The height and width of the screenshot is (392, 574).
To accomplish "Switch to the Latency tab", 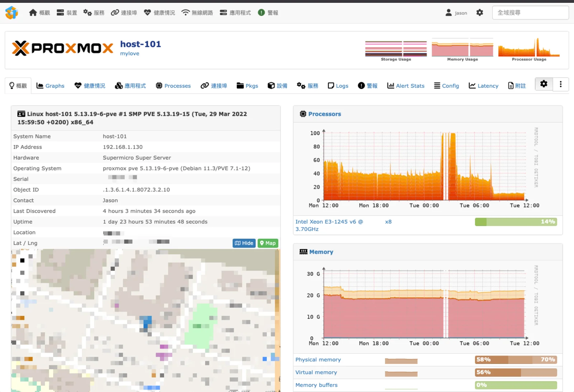I will [x=484, y=86].
